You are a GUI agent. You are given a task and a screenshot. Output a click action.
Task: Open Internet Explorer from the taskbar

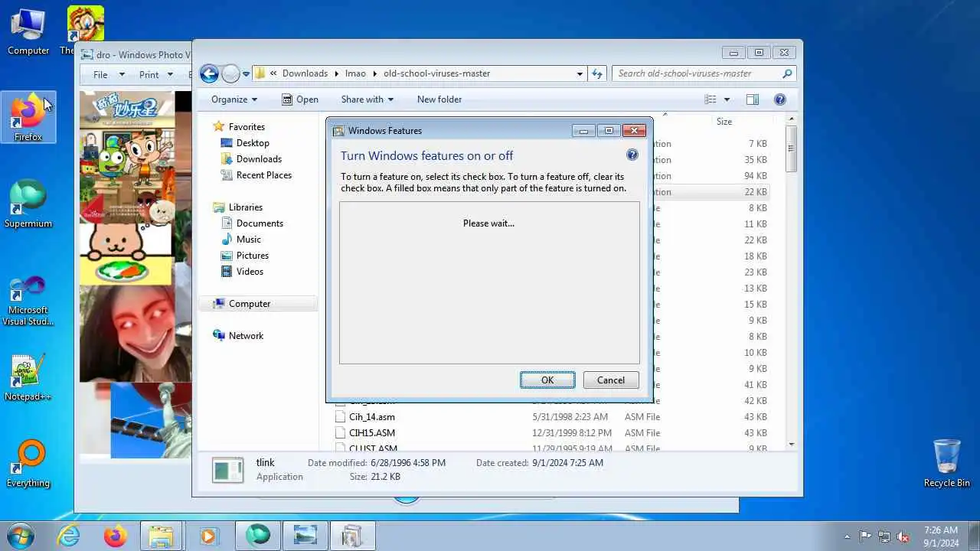(69, 536)
